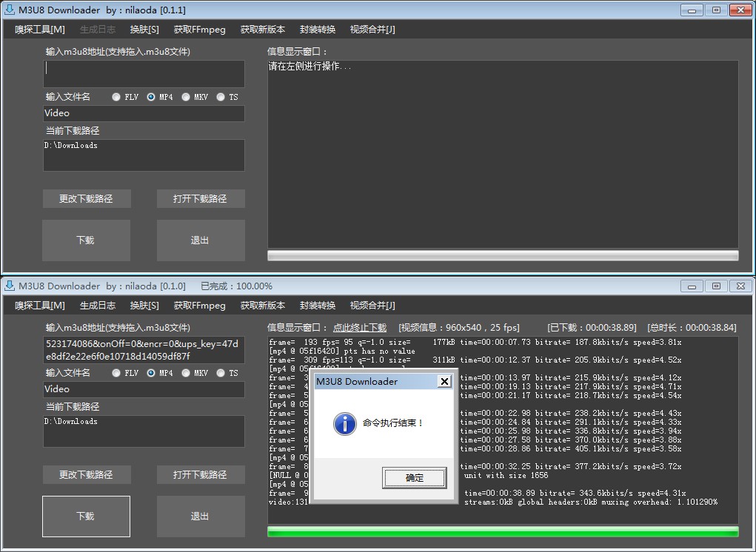This screenshot has width=756, height=552.
Task: Click the Video filename field in top window
Action: (x=144, y=114)
